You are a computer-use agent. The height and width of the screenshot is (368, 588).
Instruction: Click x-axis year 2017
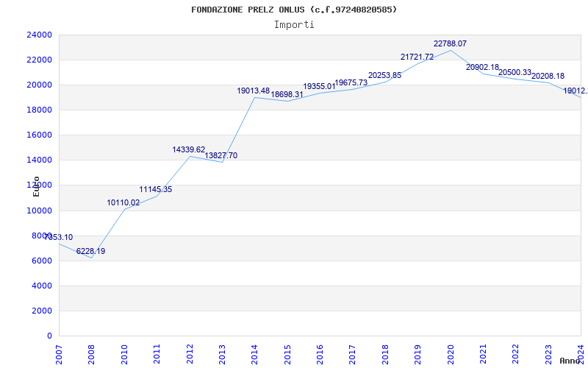point(353,354)
